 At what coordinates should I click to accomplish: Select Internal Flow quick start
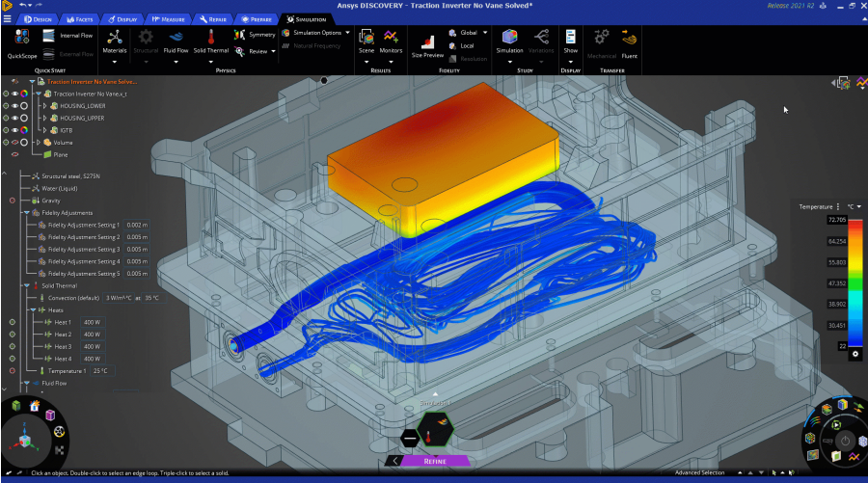[x=68, y=36]
